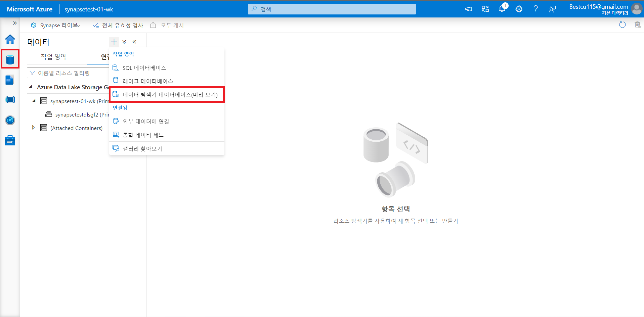Image resolution: width=644 pixels, height=317 pixels.
Task: Open the Integrate hub pipeline icon
Action: [x=10, y=100]
